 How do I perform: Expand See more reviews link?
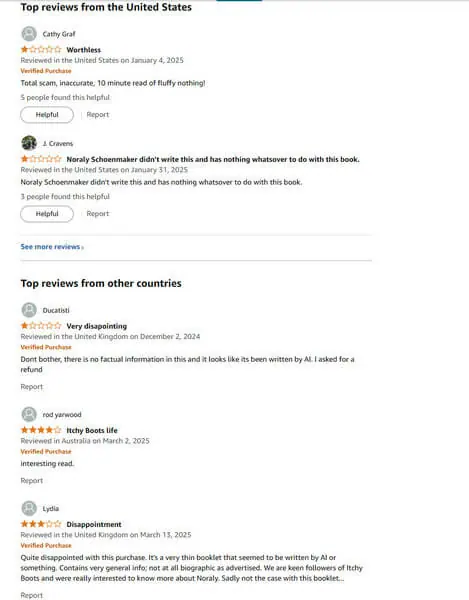pos(52,247)
